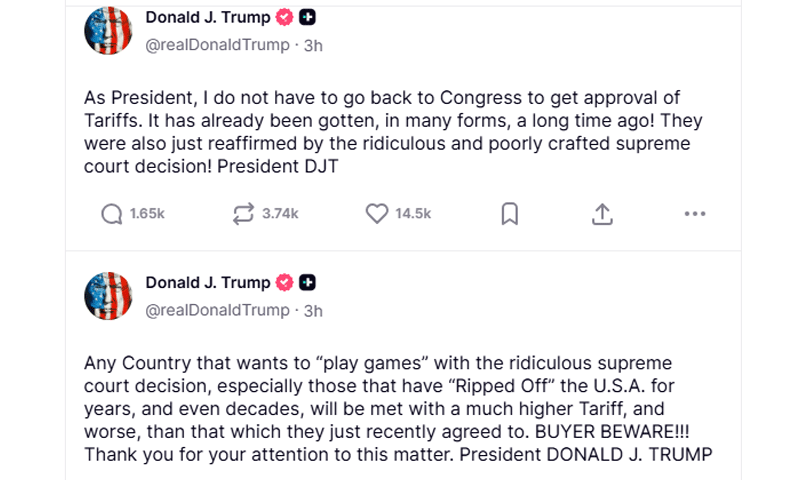Like the post with 14.5k likes
800x480 pixels.
point(376,214)
